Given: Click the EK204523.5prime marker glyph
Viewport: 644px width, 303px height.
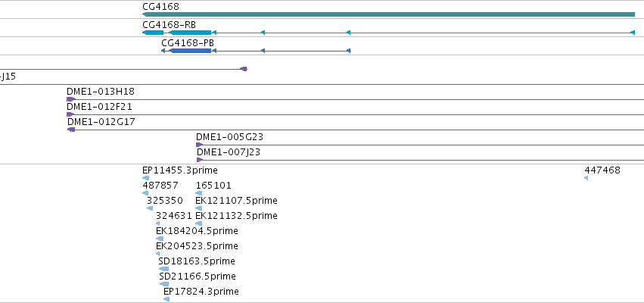Looking at the screenshot, I should (x=157, y=254).
